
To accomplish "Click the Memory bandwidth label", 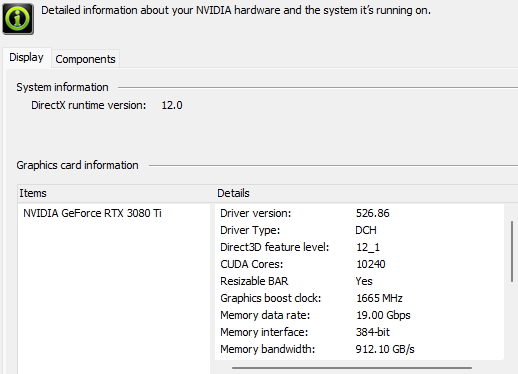I will (x=267, y=349).
